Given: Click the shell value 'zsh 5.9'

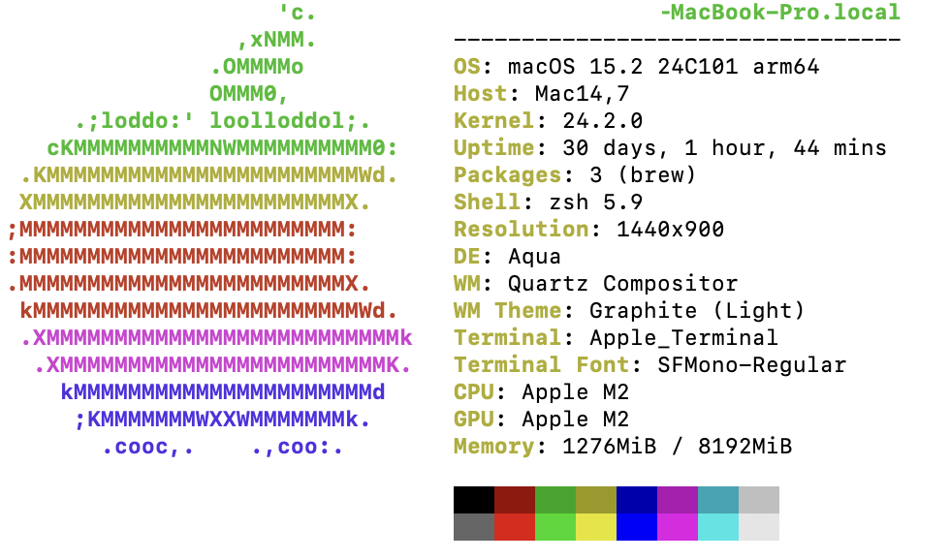Looking at the screenshot, I should click(x=596, y=202).
